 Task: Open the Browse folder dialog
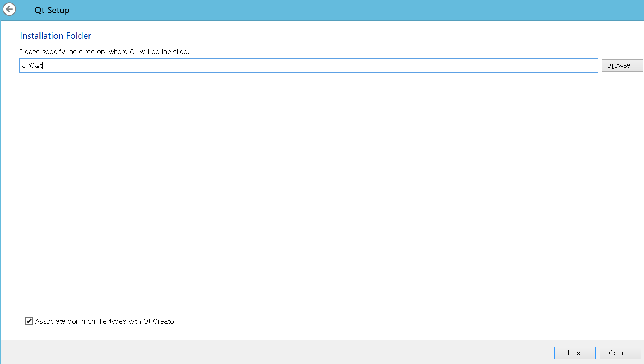622,65
